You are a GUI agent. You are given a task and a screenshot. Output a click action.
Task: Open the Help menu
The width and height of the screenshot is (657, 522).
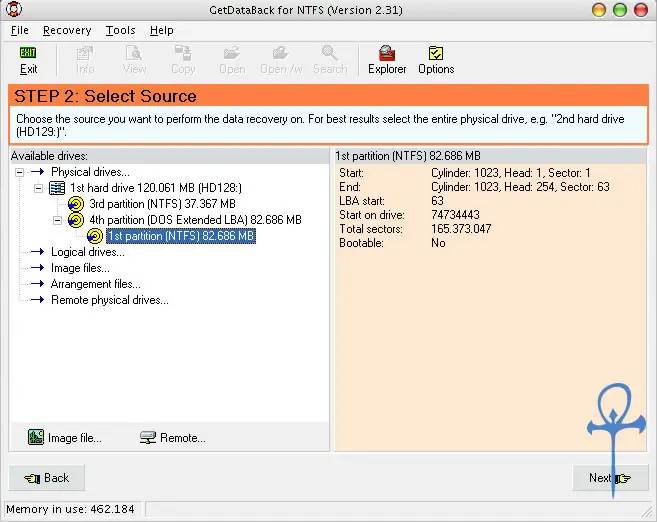coord(161,31)
